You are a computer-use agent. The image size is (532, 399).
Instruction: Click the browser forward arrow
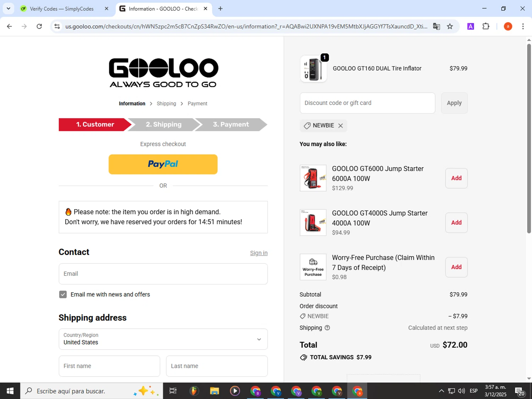(24, 26)
